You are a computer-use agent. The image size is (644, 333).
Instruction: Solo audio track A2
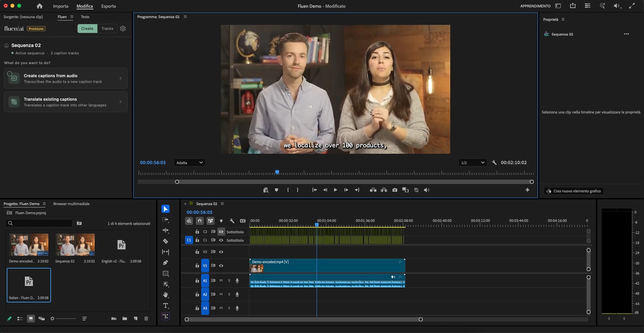click(x=229, y=295)
